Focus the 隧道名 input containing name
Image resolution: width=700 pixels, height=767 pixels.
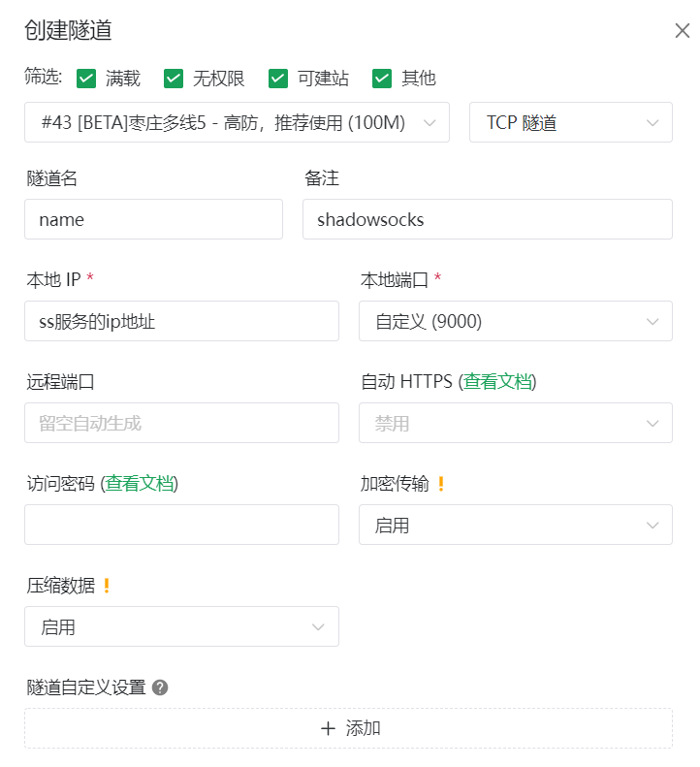tap(153, 219)
